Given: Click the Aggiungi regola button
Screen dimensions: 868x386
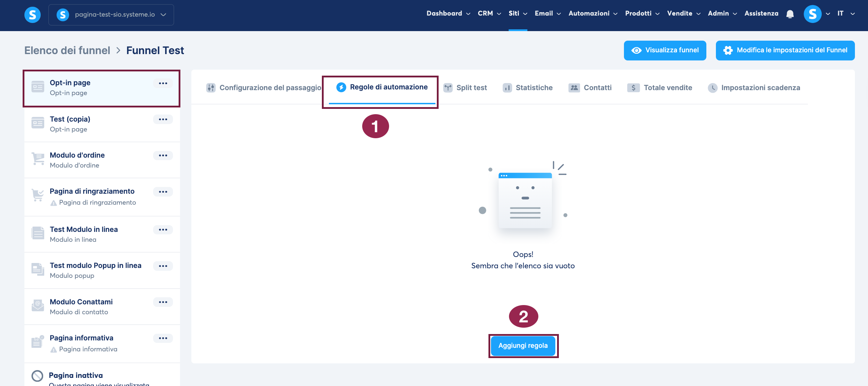Looking at the screenshot, I should tap(523, 346).
